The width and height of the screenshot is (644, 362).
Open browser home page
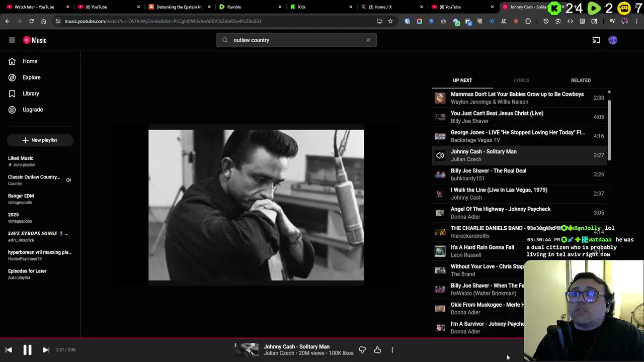(x=43, y=21)
